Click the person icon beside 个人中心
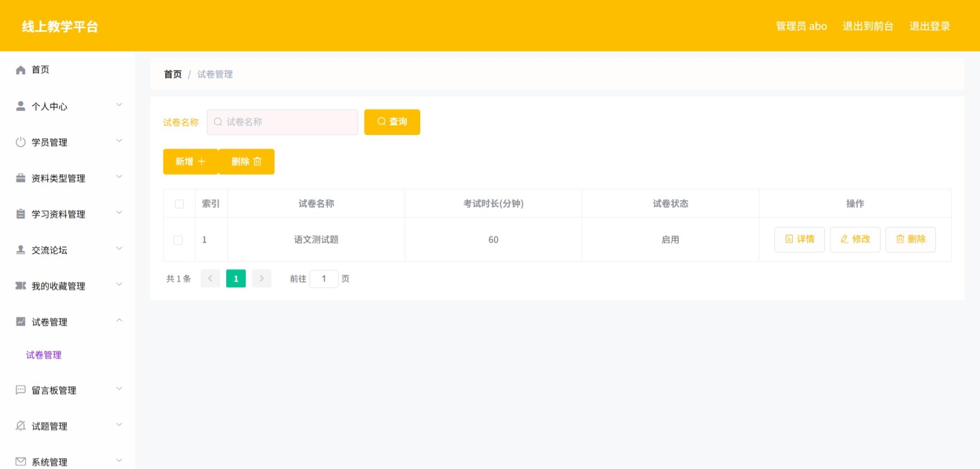 [x=21, y=106]
